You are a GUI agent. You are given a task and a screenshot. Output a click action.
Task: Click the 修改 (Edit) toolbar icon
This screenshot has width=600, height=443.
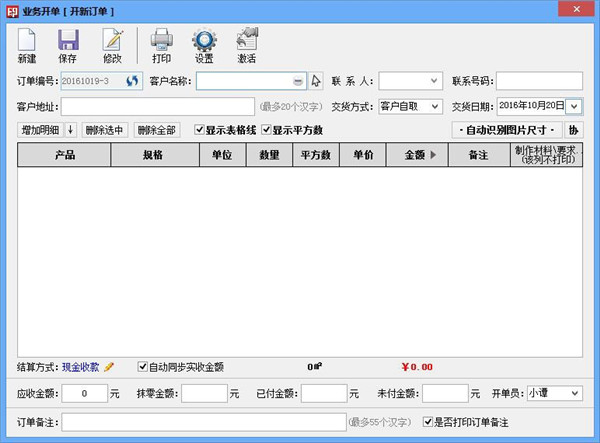click(x=111, y=42)
